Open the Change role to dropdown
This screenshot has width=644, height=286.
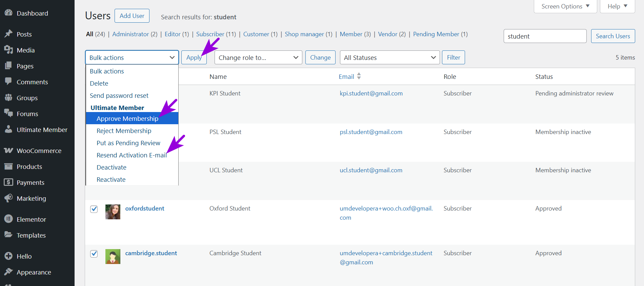[x=258, y=58]
